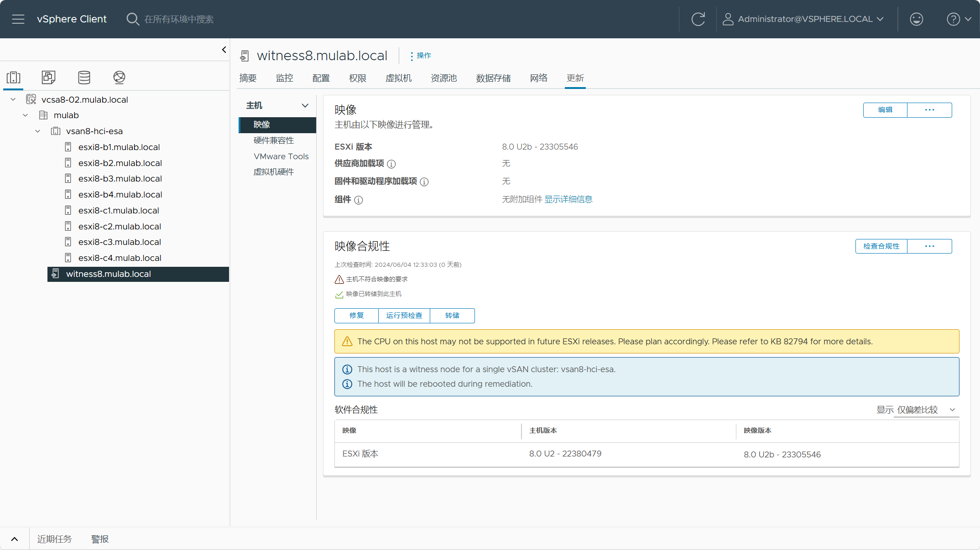
Task: Collapse the 主机 section chevron
Action: pos(305,106)
